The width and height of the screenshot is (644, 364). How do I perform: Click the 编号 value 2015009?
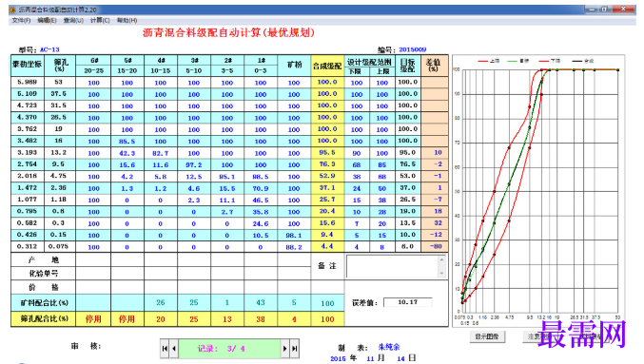pyautogui.click(x=412, y=49)
